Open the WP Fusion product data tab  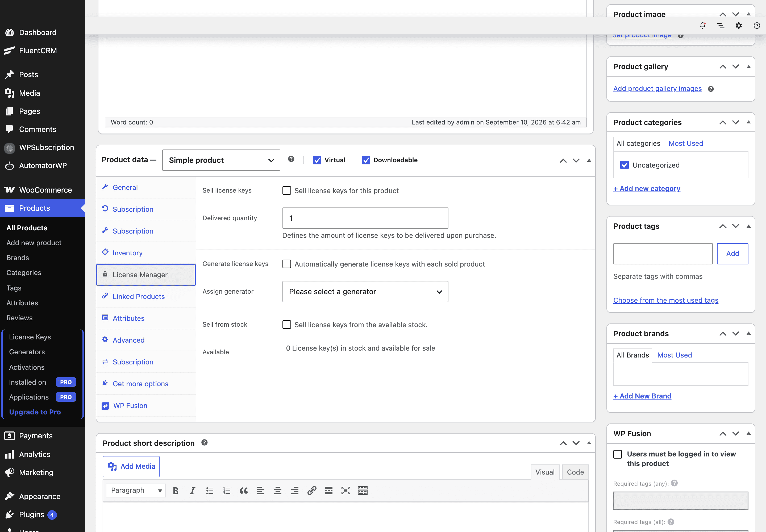146,405
